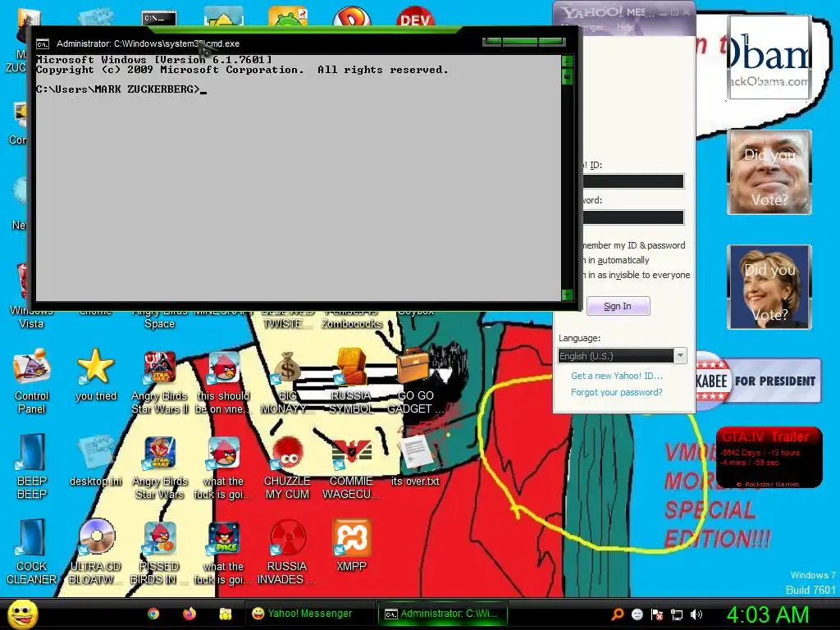Open the Language dropdown arrow
The width and height of the screenshot is (840, 630).
[680, 356]
